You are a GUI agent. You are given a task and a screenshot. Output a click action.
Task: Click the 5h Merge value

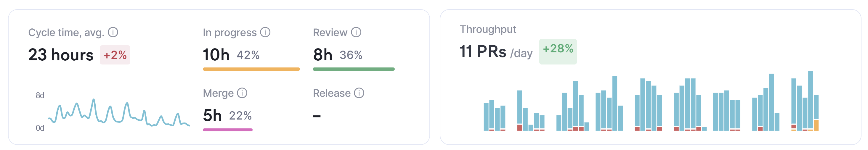212,115
